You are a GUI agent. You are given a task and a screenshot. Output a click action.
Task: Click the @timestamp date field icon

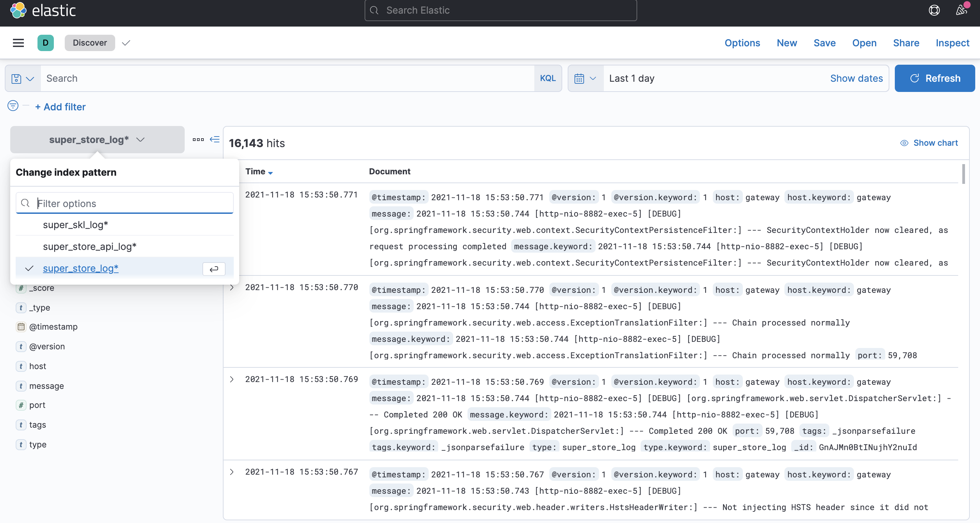pos(21,327)
